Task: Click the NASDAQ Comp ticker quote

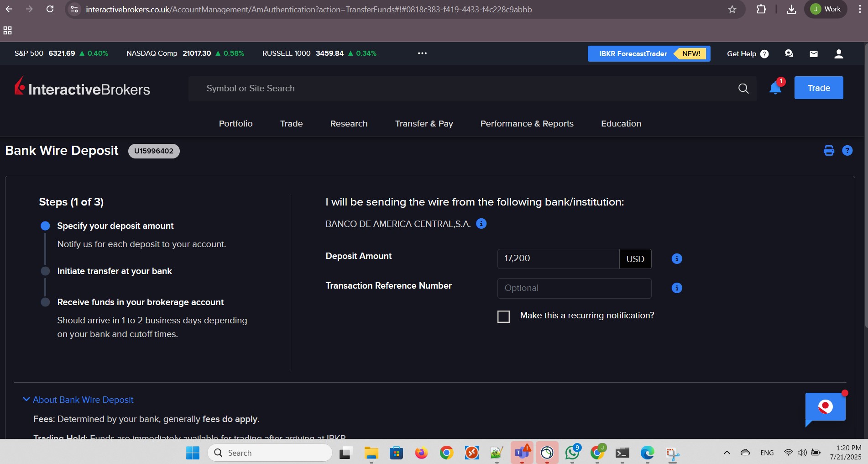Action: [185, 53]
